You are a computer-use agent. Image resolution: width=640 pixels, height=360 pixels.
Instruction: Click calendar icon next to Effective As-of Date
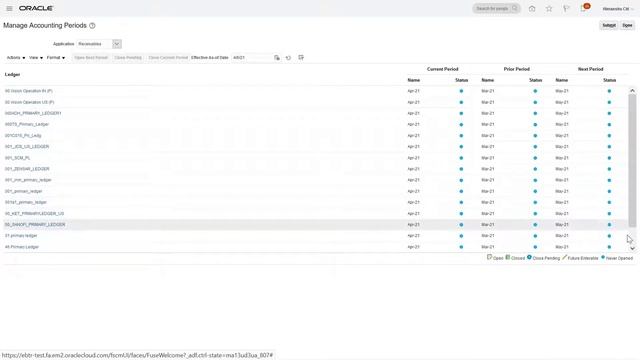point(277,58)
